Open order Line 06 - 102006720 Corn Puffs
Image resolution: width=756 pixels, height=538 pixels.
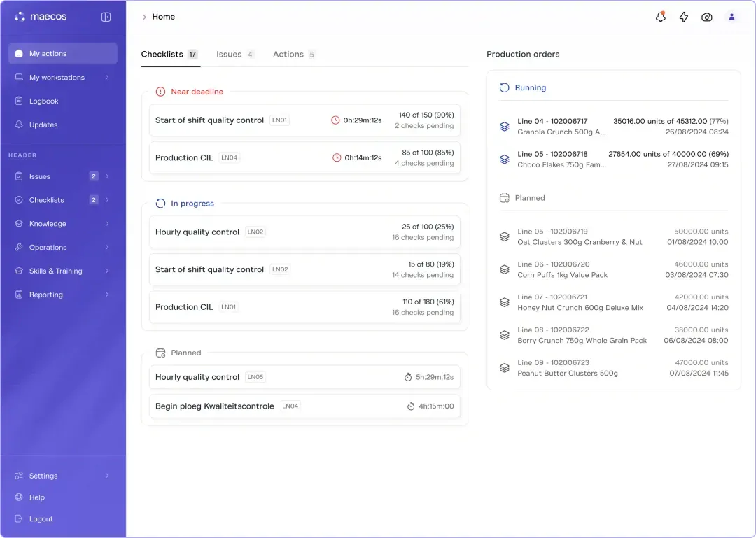[x=613, y=269]
